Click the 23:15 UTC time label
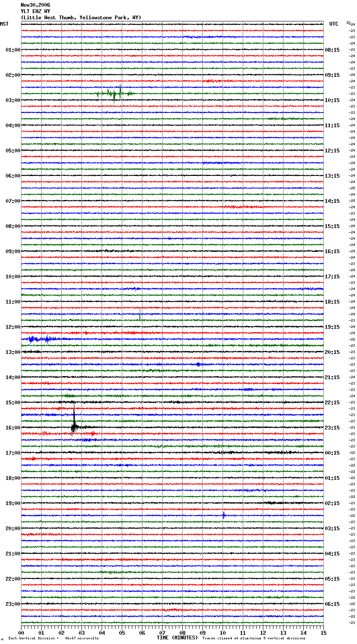 click(332, 428)
